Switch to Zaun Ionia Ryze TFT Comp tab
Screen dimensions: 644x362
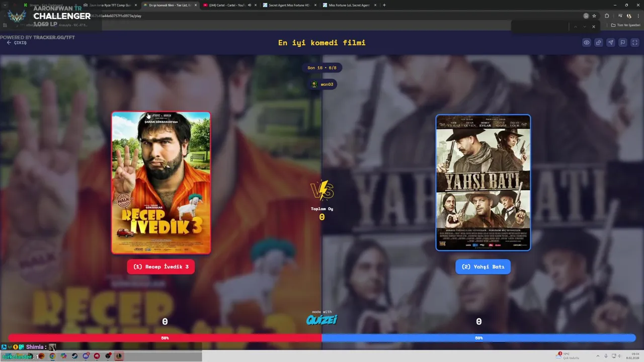point(111,5)
